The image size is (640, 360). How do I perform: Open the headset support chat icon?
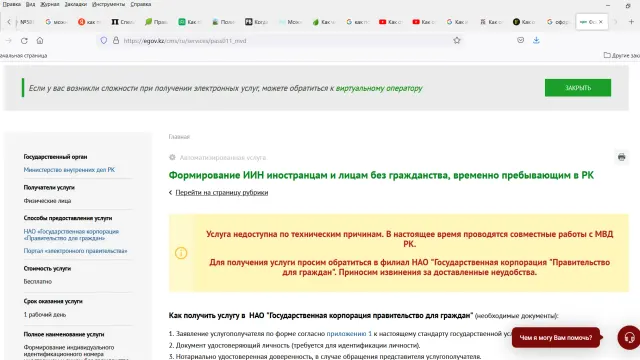(629, 338)
